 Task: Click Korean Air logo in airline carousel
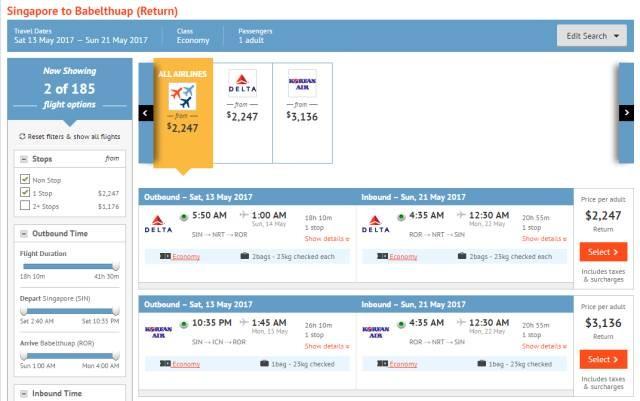coord(302,84)
